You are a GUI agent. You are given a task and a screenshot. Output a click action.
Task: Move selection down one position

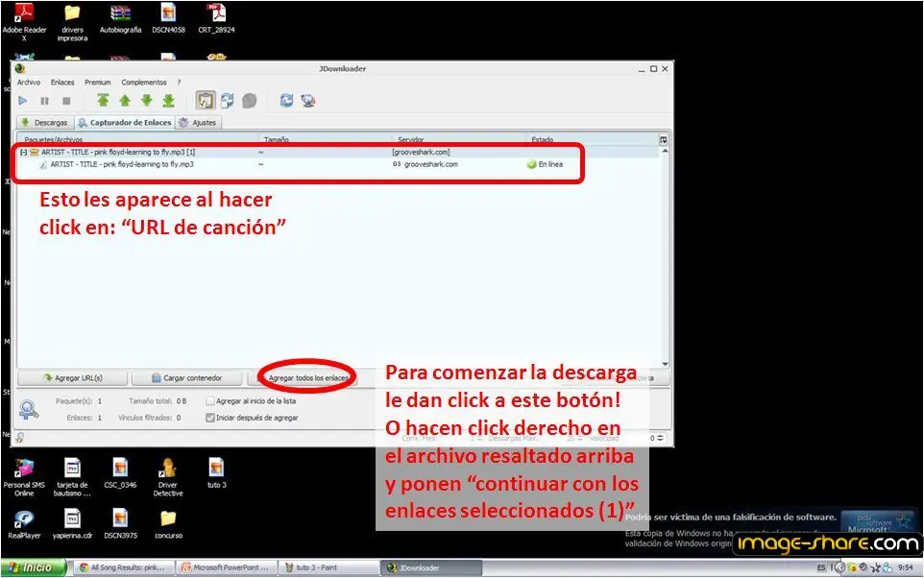click(x=147, y=101)
